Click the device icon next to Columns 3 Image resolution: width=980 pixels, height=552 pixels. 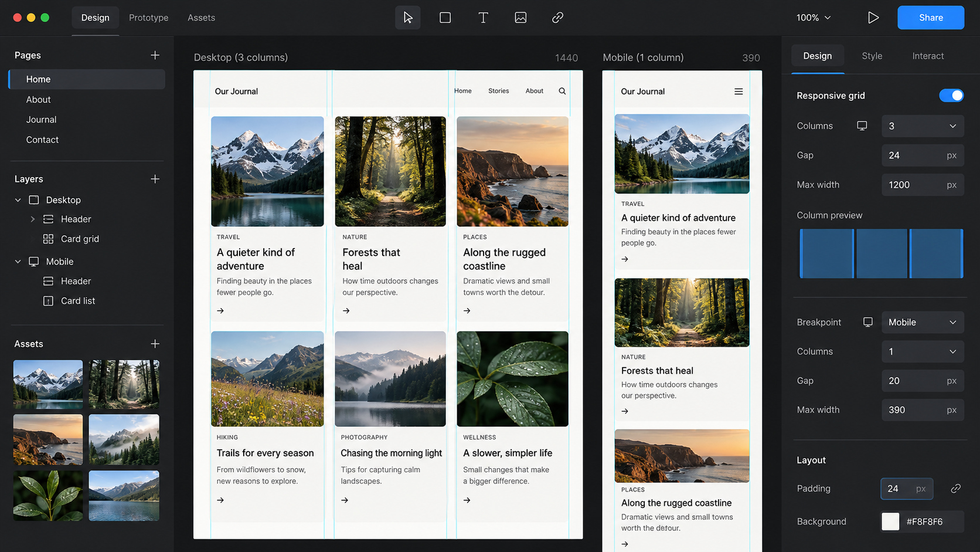click(x=862, y=126)
